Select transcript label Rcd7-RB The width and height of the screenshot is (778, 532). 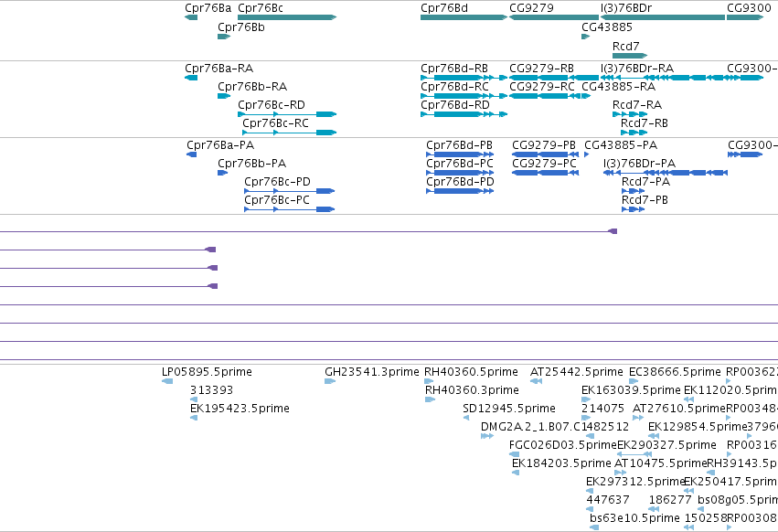645,123
